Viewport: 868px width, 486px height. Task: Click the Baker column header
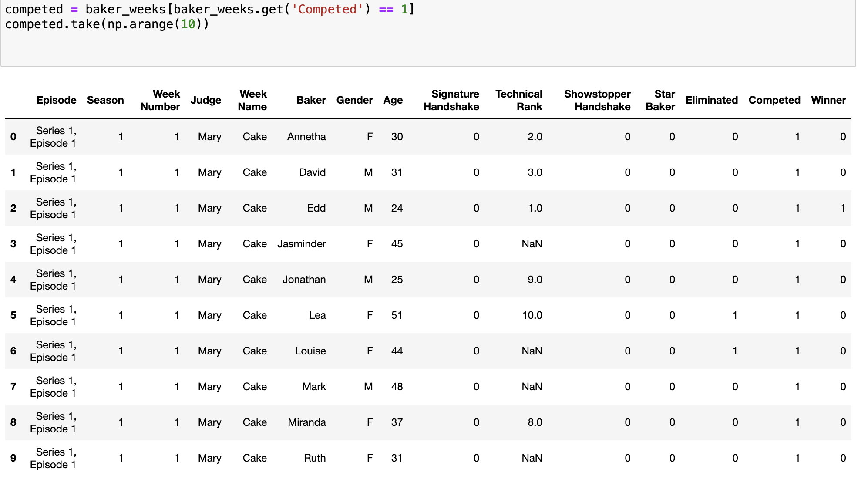(x=311, y=100)
